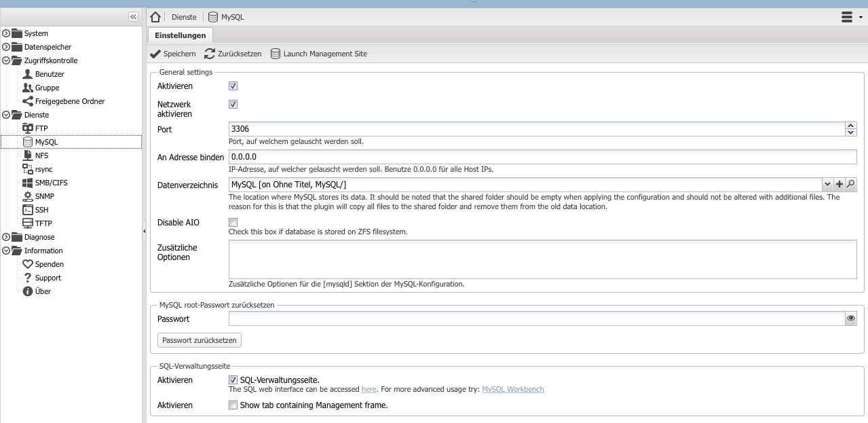Toggle the SQL-Verwaltungsseite checkbox

(x=233, y=380)
